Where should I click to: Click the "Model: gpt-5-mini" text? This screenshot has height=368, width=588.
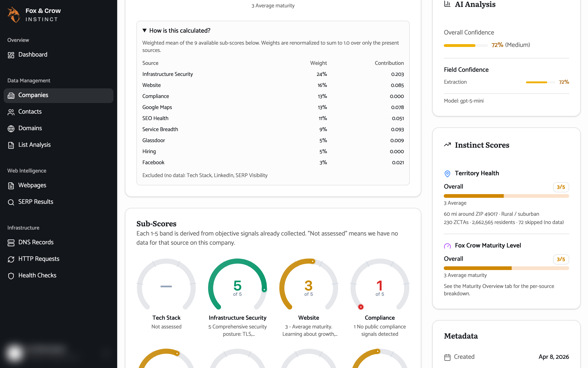click(464, 101)
